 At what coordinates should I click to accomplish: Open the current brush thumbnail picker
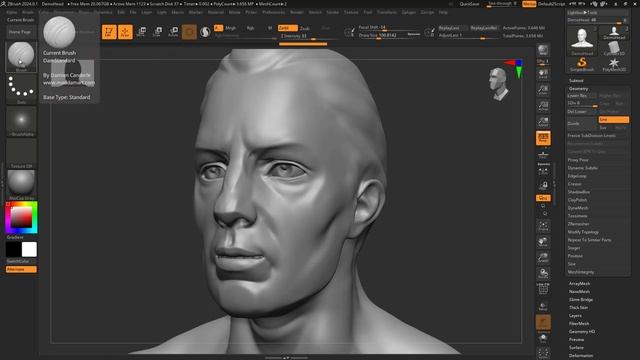point(21,57)
